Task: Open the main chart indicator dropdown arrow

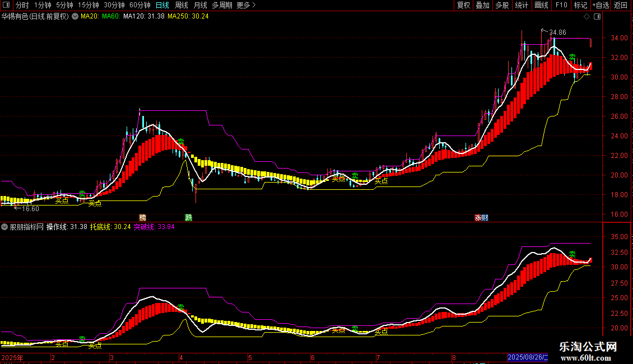Action: [75, 17]
